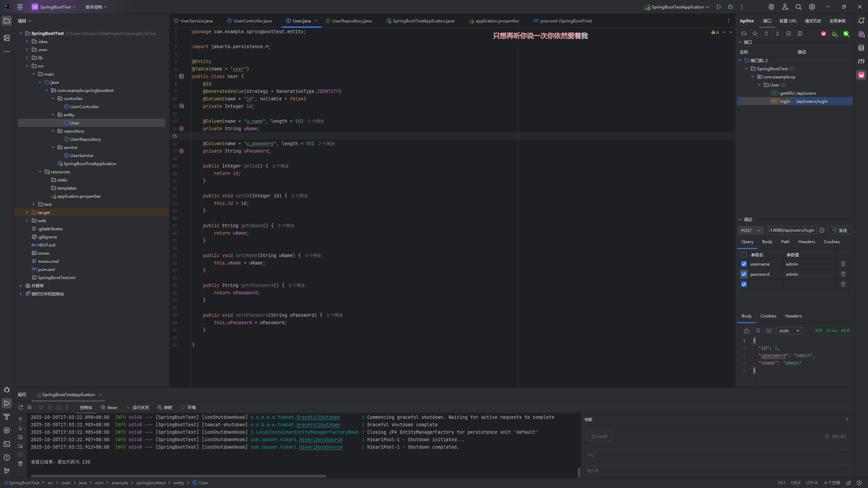Expand the target folder in project tree
This screenshot has height=488, width=868.
coord(27,212)
